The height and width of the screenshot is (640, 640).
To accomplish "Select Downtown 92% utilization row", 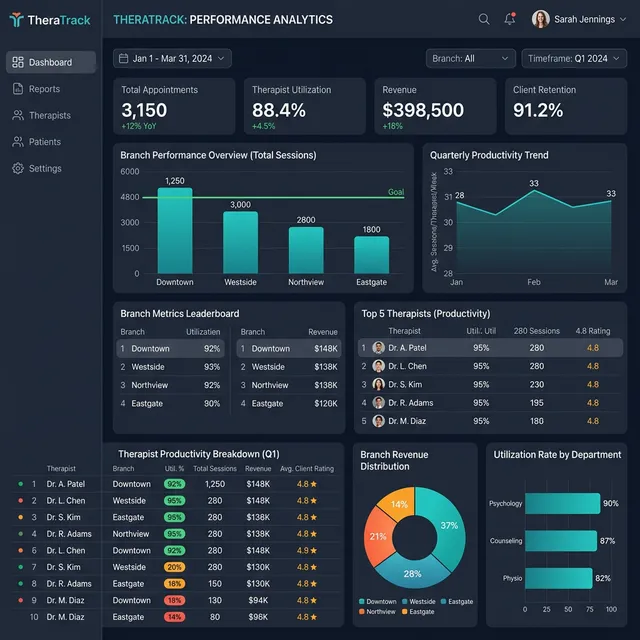I will pyautogui.click(x=170, y=349).
